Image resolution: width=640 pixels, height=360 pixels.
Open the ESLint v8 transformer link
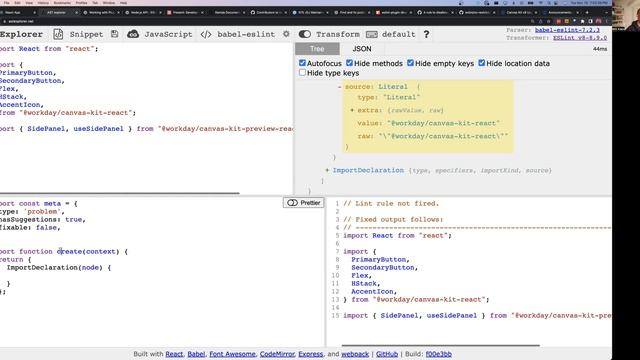pos(580,38)
